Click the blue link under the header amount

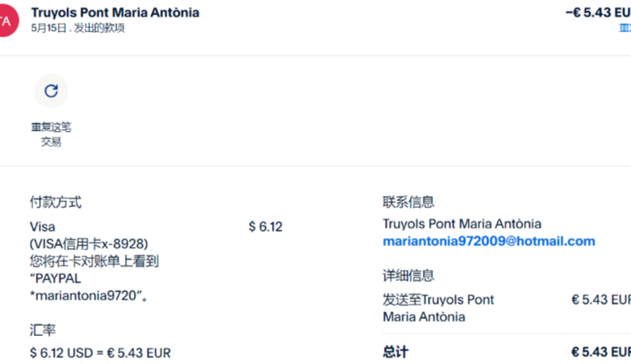coord(625,28)
